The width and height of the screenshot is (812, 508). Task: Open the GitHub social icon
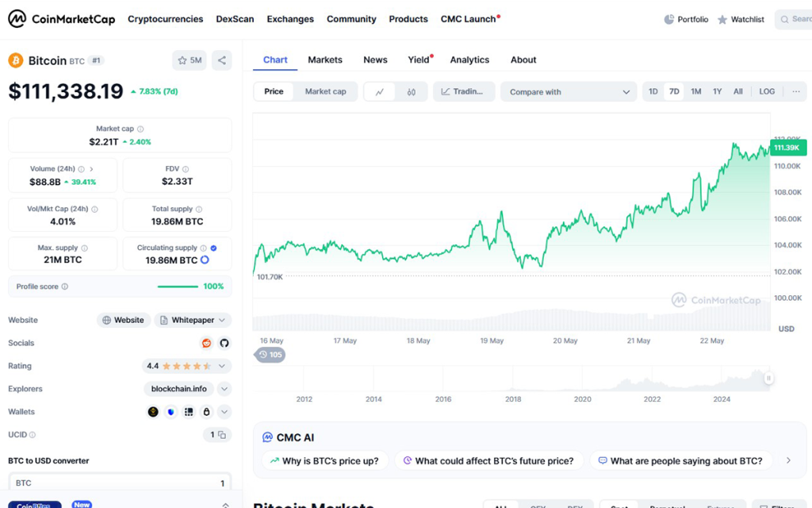click(224, 343)
